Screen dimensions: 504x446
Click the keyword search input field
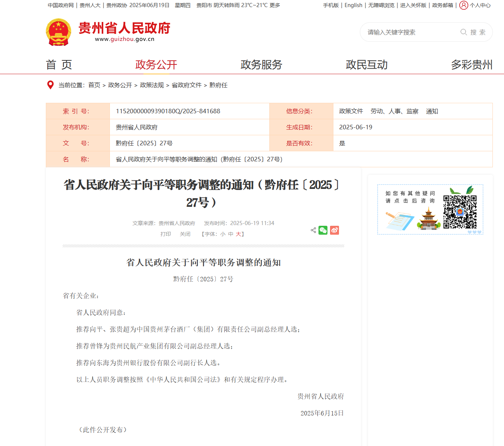(410, 32)
